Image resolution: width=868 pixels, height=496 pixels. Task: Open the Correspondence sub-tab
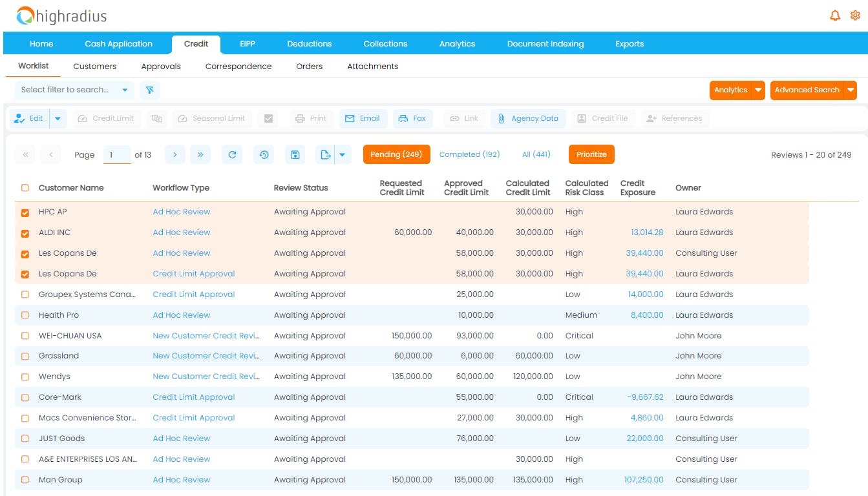tap(238, 67)
